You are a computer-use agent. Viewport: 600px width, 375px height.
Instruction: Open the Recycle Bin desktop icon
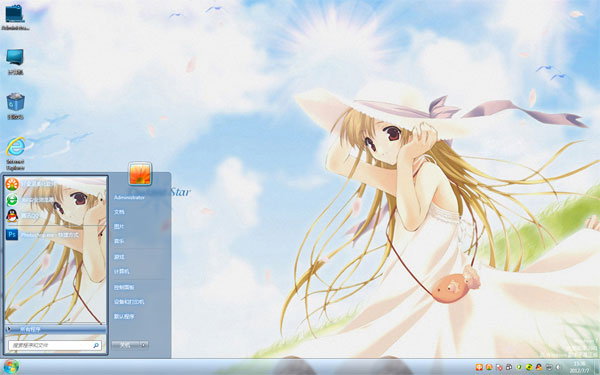15,106
